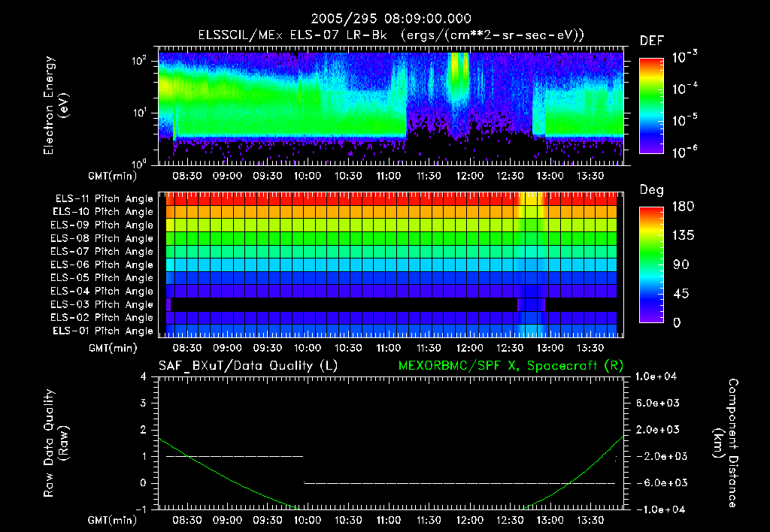Click the Raw Data Quality (Raw) axis label
The width and height of the screenshot is (770, 532).
pyautogui.click(x=55, y=443)
